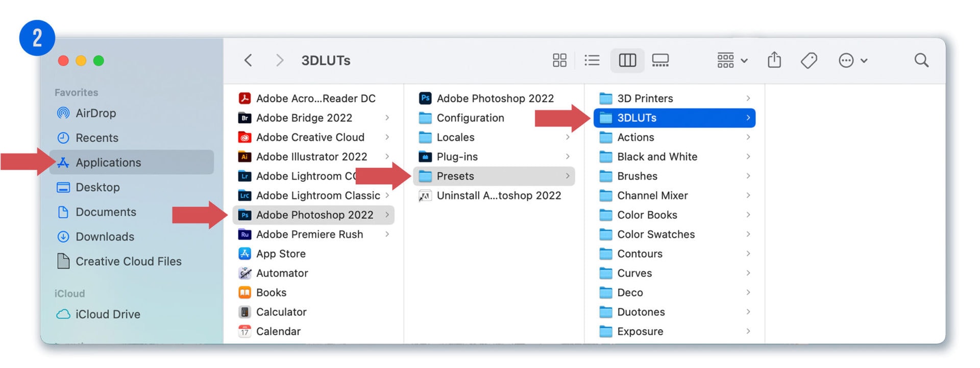
Task: Click the Color Swatches folder
Action: [x=656, y=234]
